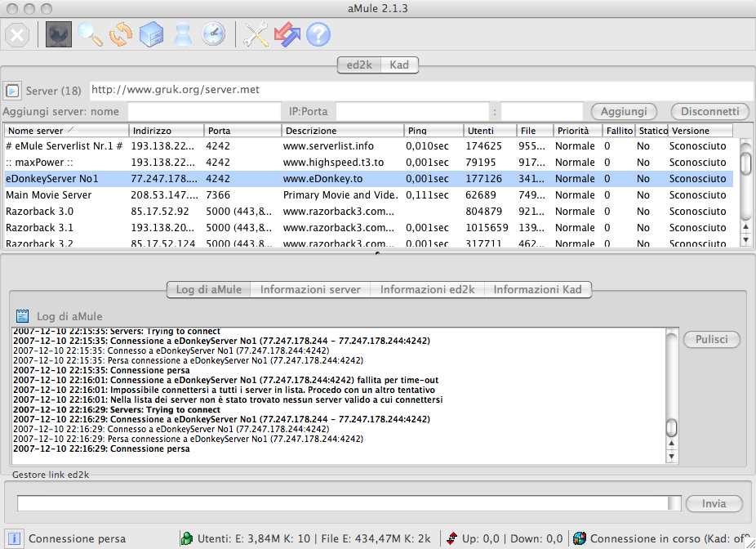Click the log scrollbar down arrow

[x=671, y=456]
